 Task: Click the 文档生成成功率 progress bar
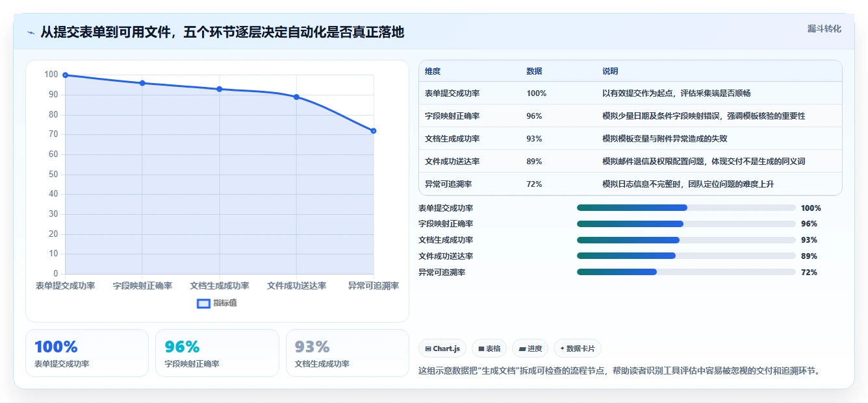tap(686, 240)
